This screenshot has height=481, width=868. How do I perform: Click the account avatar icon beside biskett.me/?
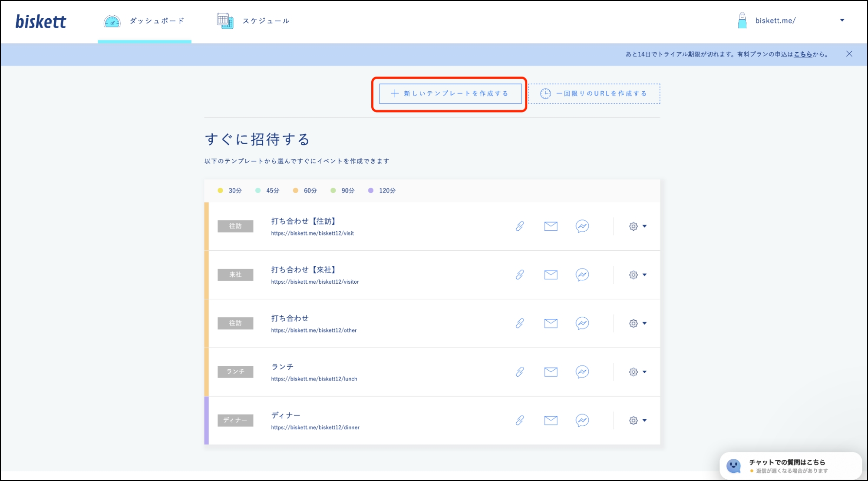(x=742, y=20)
